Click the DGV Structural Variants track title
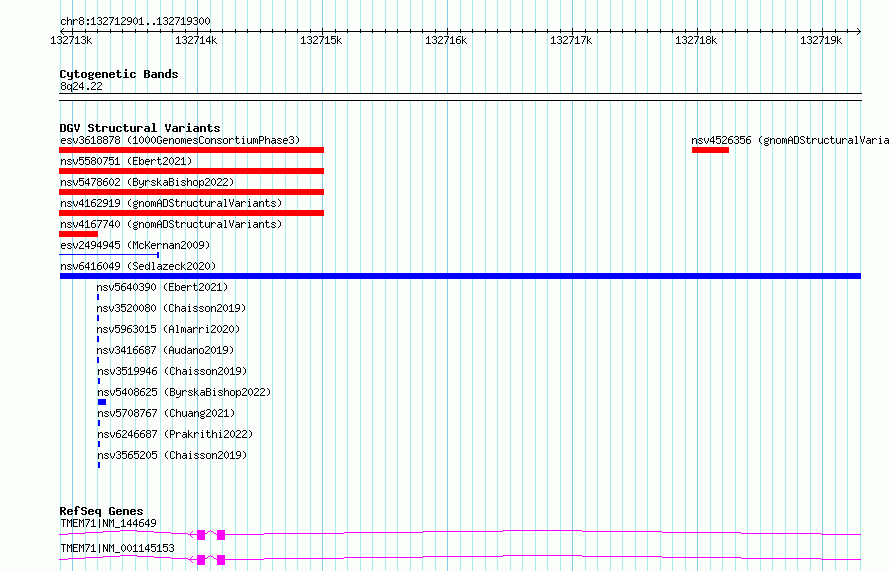 pos(140,128)
